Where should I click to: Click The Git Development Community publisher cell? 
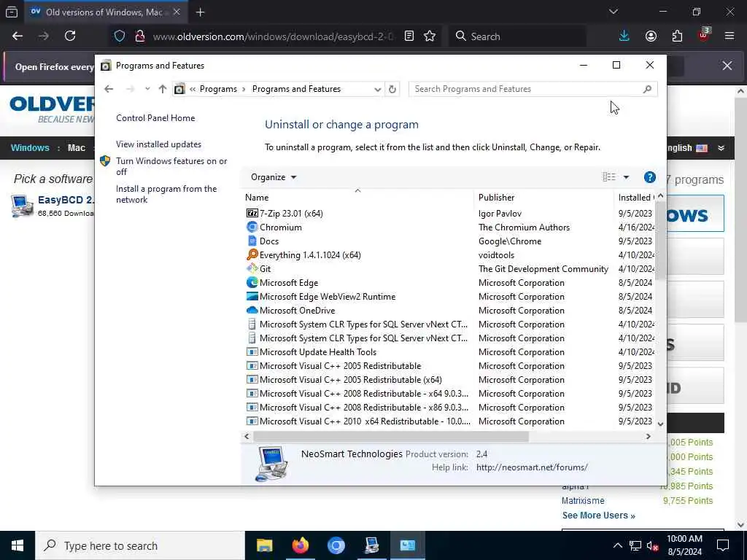(543, 269)
